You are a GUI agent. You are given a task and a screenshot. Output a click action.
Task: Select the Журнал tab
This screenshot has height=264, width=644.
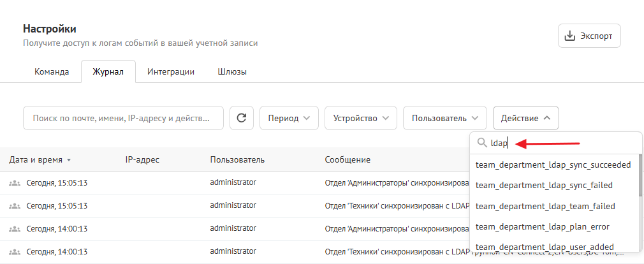pos(108,72)
